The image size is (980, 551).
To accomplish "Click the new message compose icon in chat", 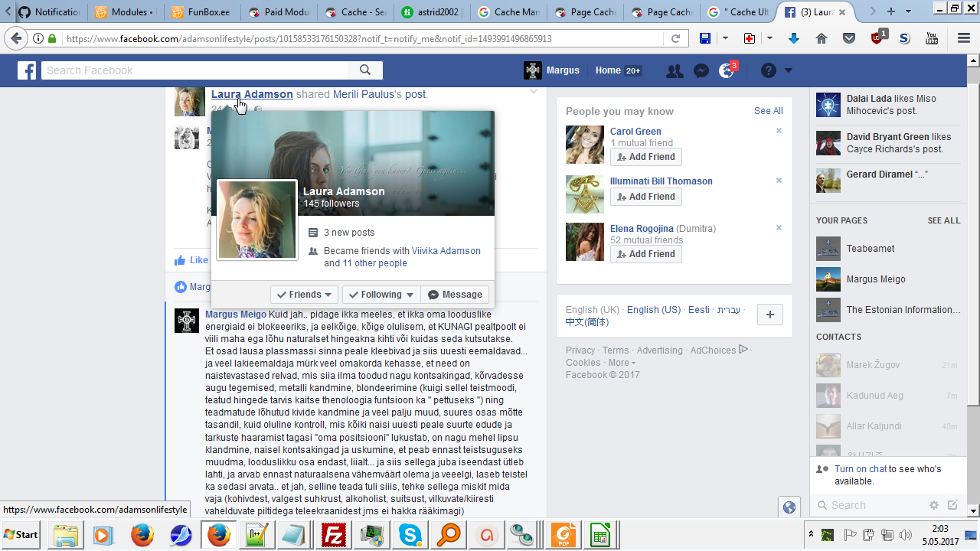I will (952, 505).
